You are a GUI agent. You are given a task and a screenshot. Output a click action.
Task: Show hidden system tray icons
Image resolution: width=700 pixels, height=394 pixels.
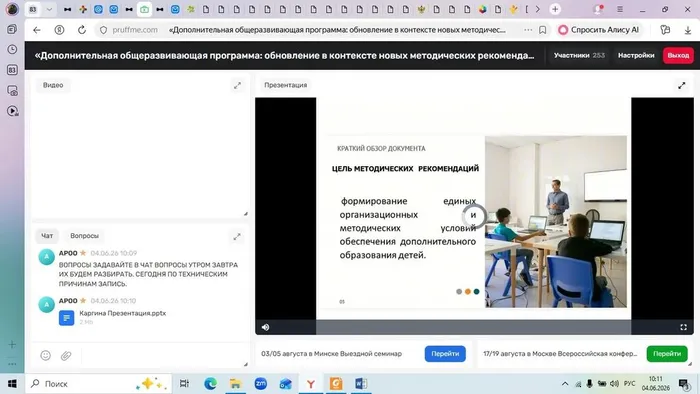(x=565, y=384)
